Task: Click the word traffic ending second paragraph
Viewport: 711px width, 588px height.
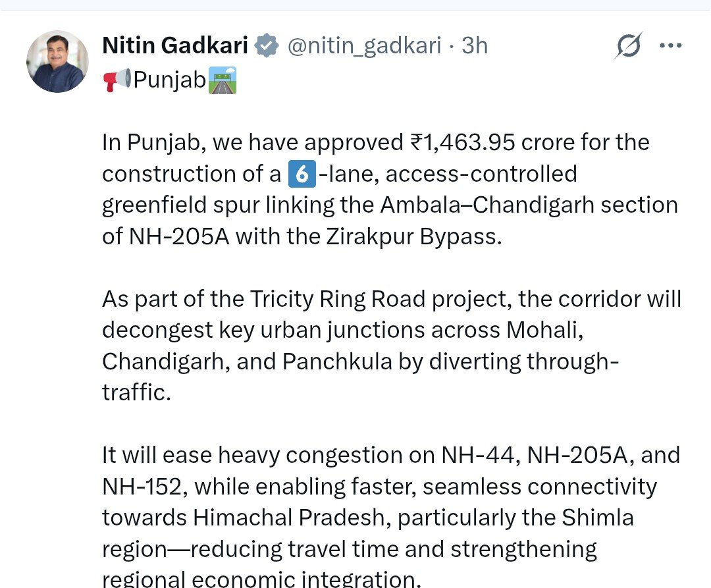Action: [136, 392]
